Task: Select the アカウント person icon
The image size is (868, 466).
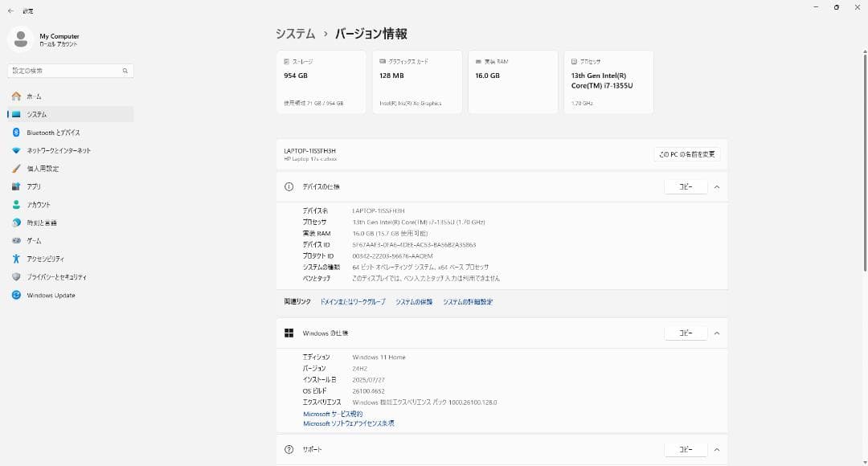Action: tap(15, 204)
